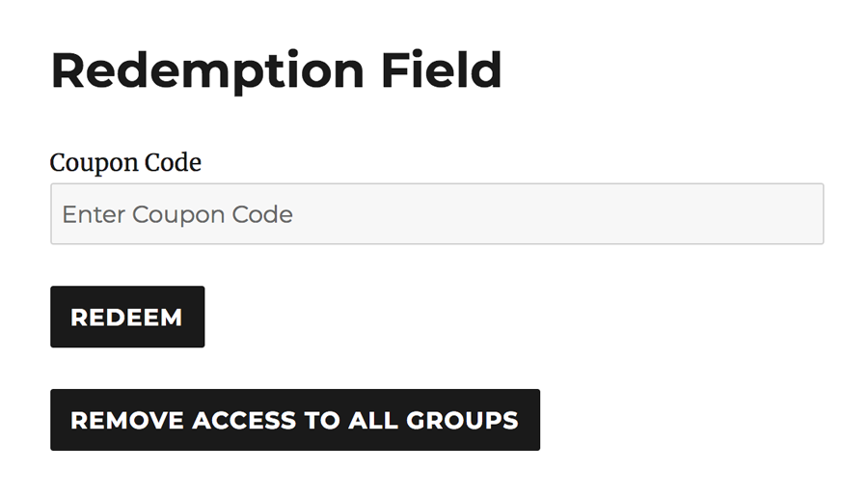The image size is (868, 499).
Task: Choose the Remove Access To All Groups option
Action: point(294,420)
